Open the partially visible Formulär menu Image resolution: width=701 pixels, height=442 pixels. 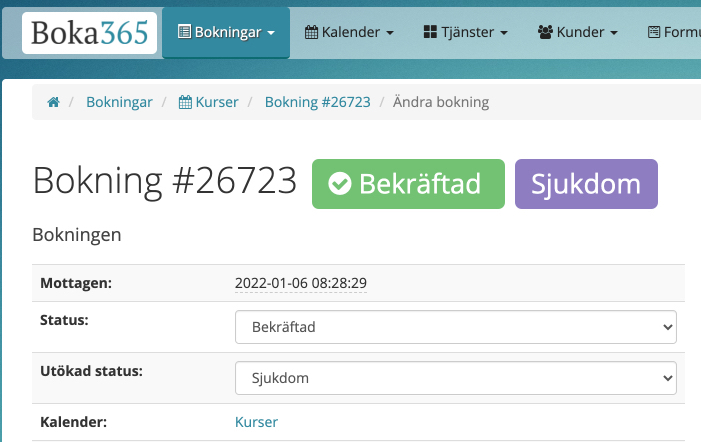click(x=674, y=32)
